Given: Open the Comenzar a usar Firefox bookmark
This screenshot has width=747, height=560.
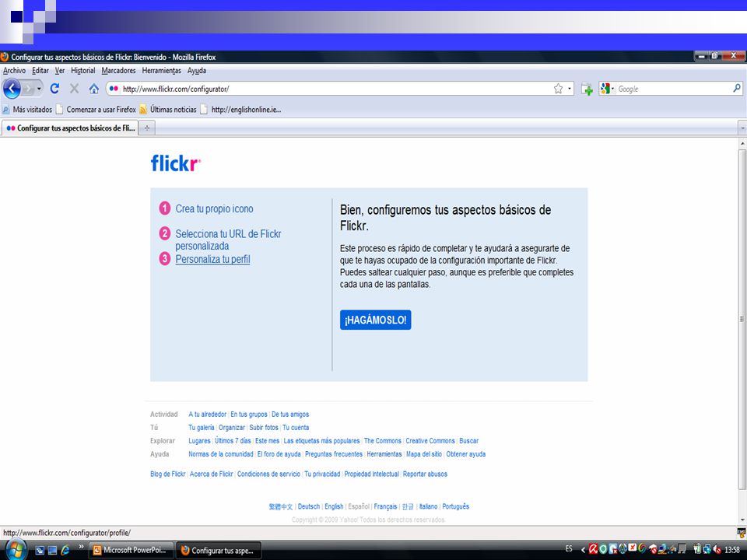Looking at the screenshot, I should (x=96, y=110).
